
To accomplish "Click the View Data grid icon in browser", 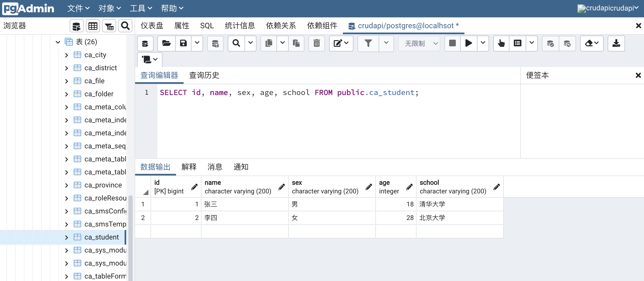I will (93, 26).
